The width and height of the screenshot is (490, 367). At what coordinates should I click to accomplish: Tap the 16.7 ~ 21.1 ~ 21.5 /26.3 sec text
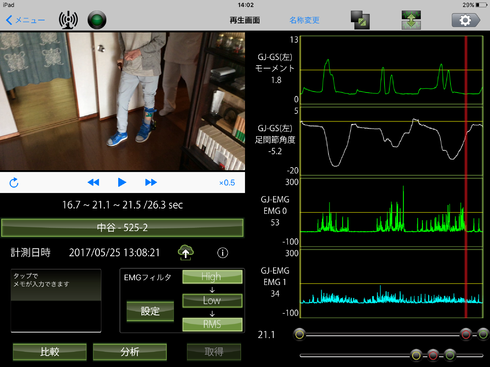122,205
